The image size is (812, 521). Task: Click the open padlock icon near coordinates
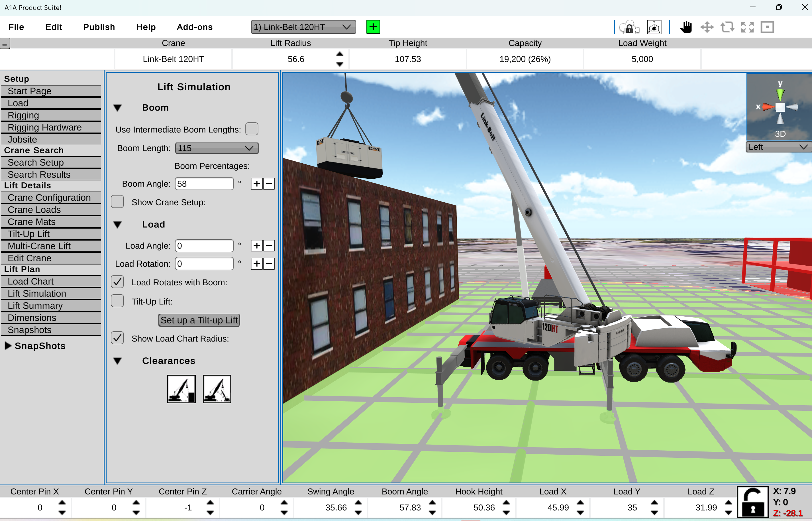click(x=752, y=502)
